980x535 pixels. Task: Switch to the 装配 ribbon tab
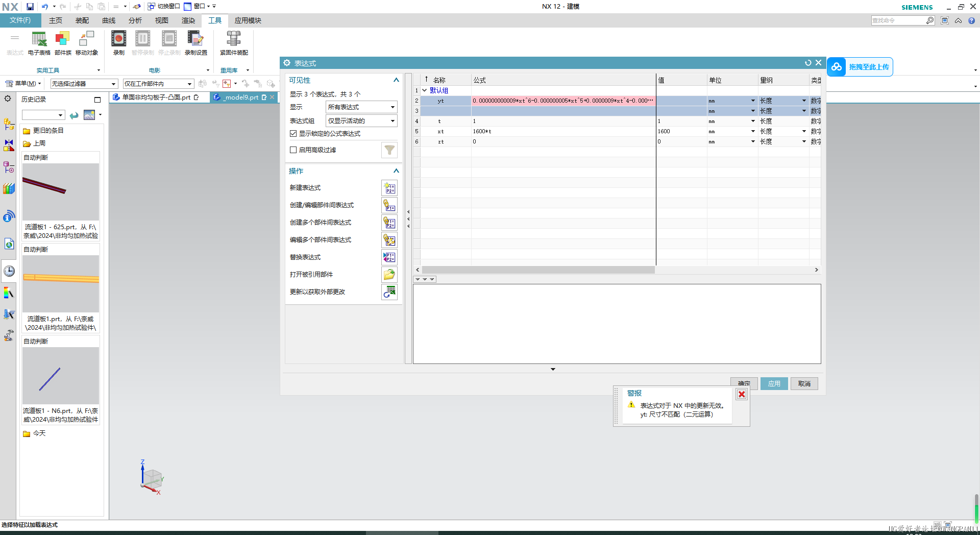coord(82,20)
